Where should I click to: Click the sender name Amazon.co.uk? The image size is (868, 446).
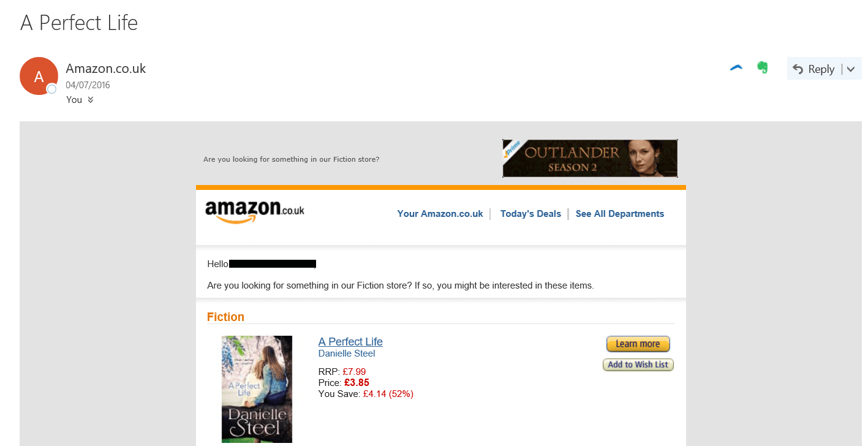(x=106, y=69)
